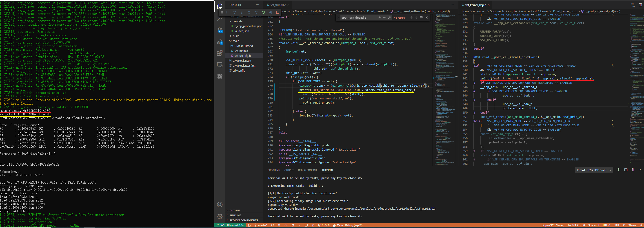The height and width of the screenshot is (228, 644).
Task: Switch to the OUTPUT panel tab
Action: click(x=289, y=170)
